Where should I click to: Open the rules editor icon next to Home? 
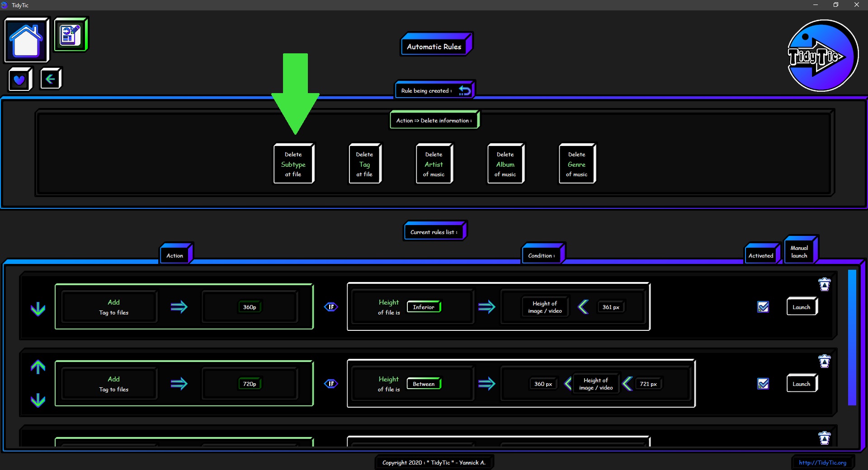click(x=71, y=35)
